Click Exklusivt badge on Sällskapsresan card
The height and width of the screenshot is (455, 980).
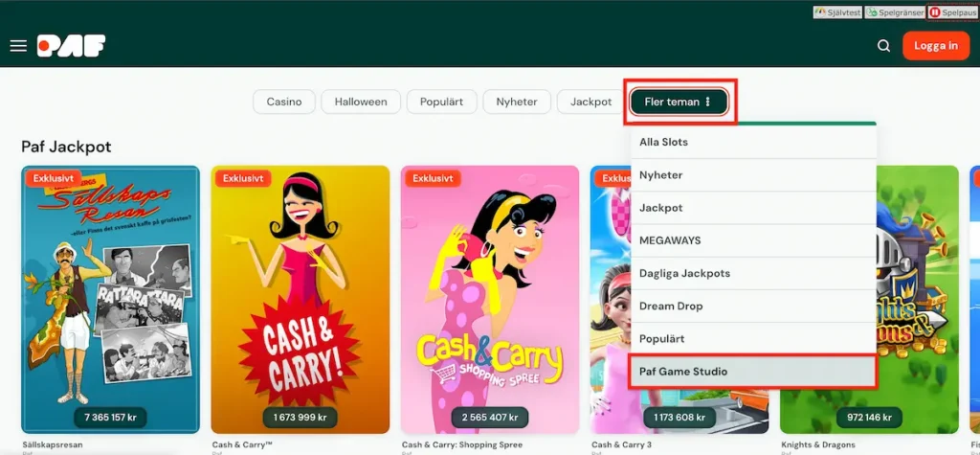pyautogui.click(x=54, y=178)
